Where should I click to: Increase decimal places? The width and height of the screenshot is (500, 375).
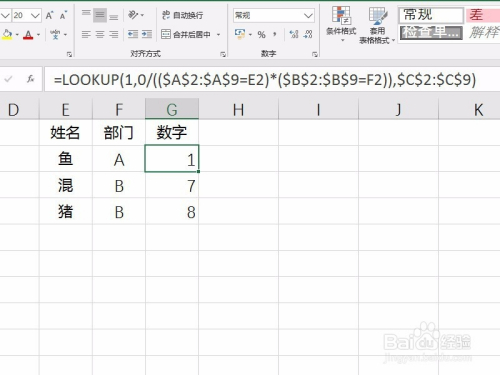click(294, 34)
